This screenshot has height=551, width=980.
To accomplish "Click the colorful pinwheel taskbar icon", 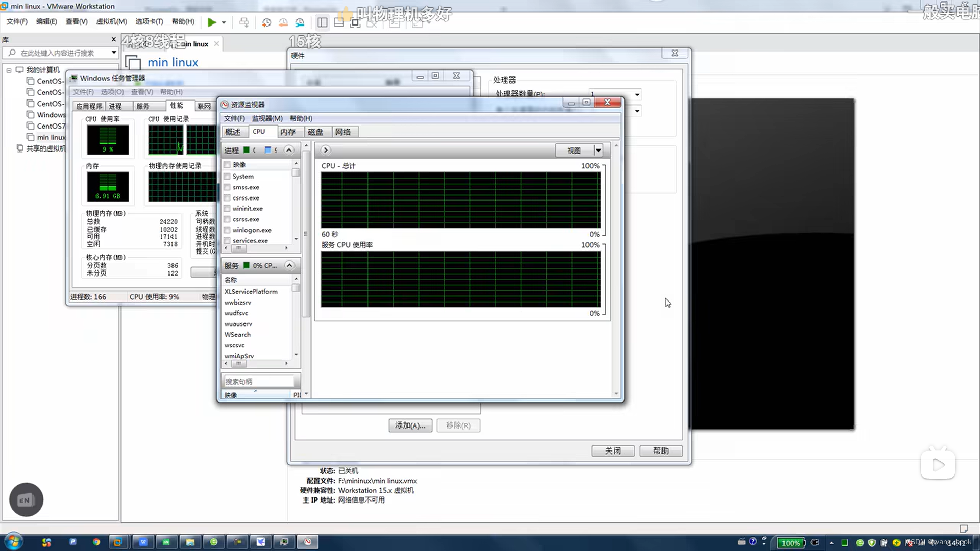I will pos(46,542).
